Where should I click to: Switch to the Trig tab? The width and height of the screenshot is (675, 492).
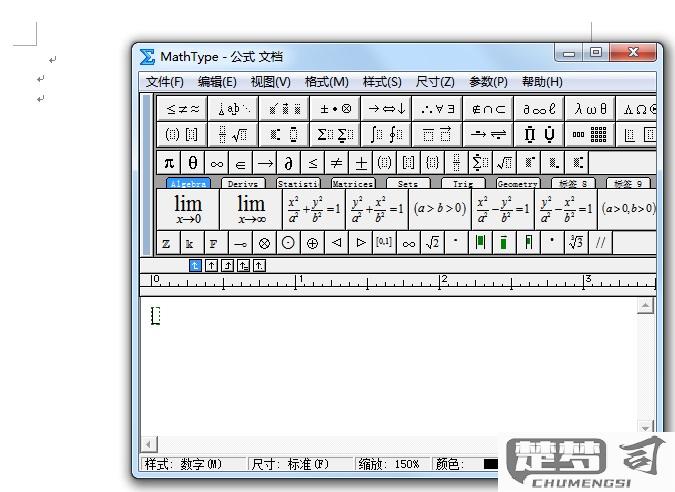pos(463,183)
